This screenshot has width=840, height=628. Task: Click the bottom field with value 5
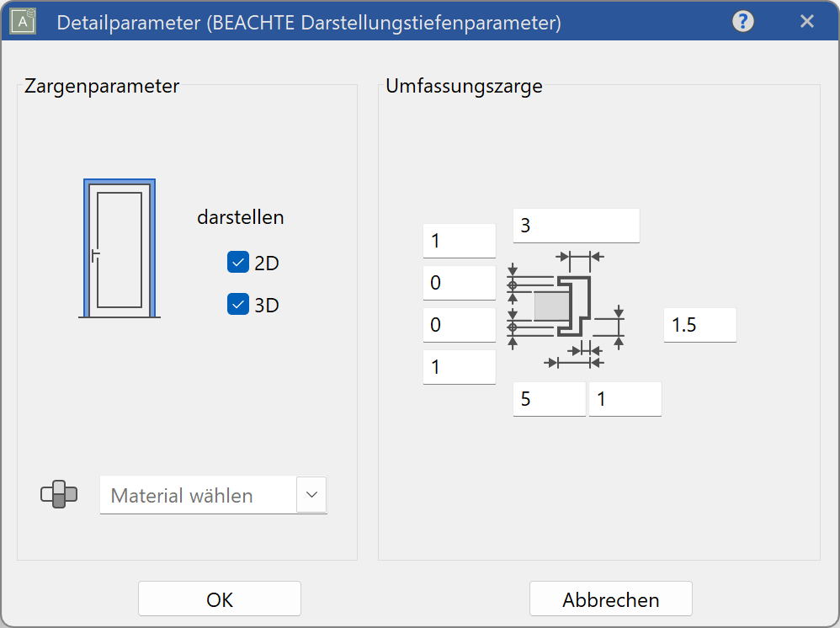549,399
